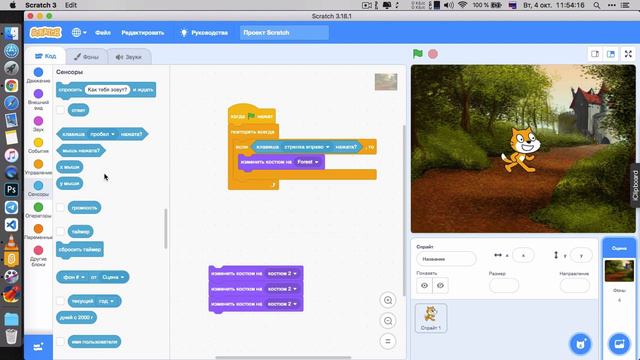This screenshot has height=360, width=640.
Task: Click the sprite name input field
Action: pos(446,259)
